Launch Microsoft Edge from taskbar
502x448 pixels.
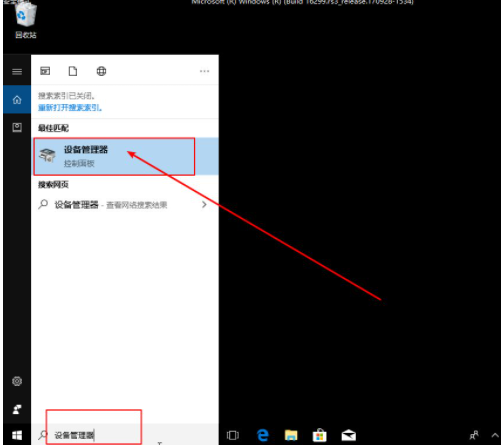click(263, 435)
